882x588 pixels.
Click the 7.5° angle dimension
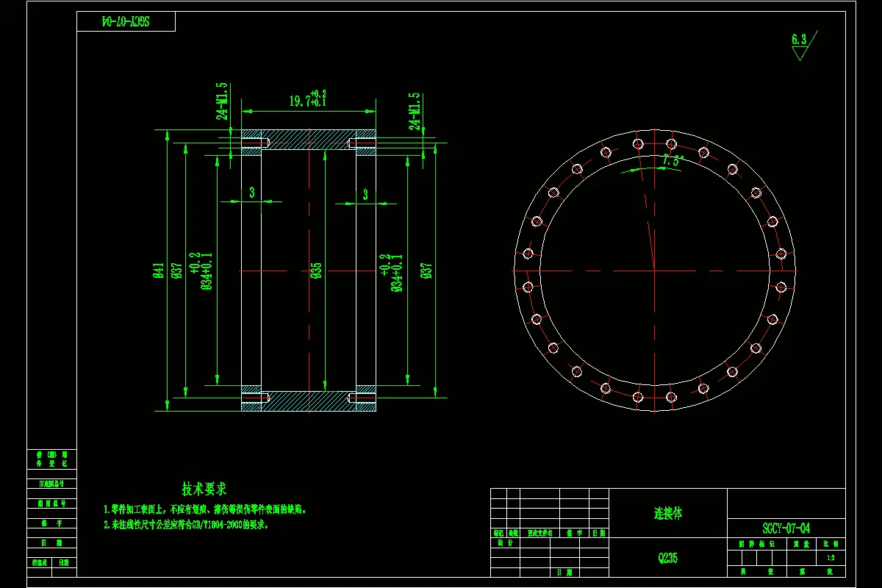[x=673, y=159]
